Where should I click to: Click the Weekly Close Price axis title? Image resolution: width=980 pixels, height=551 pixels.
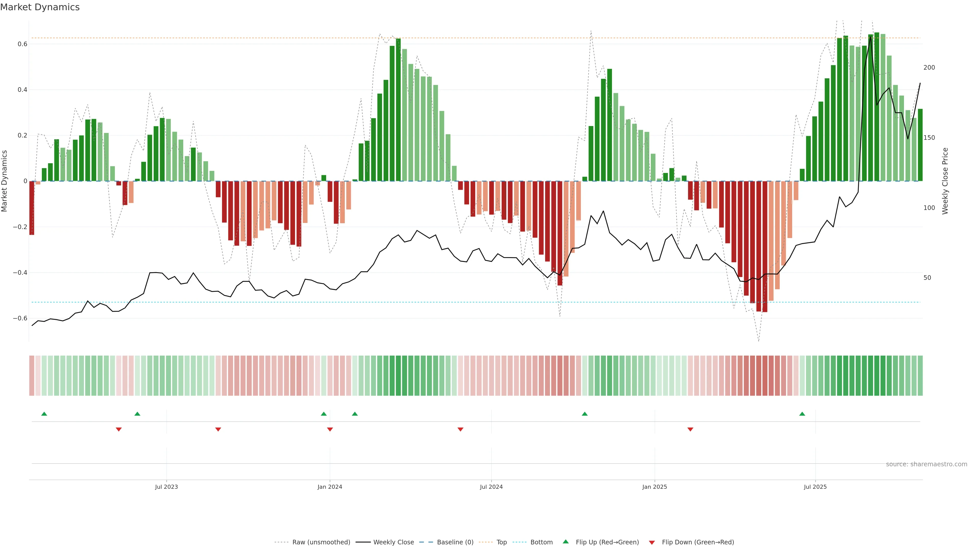click(x=945, y=181)
